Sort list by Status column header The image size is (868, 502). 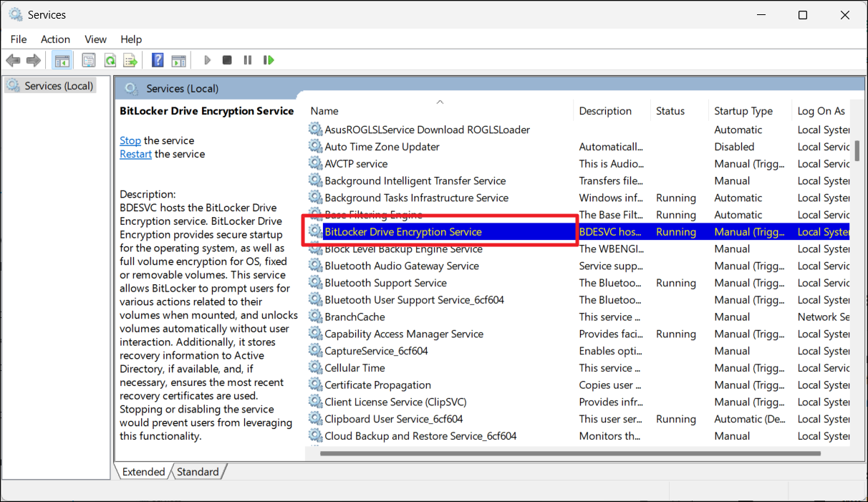click(x=670, y=111)
